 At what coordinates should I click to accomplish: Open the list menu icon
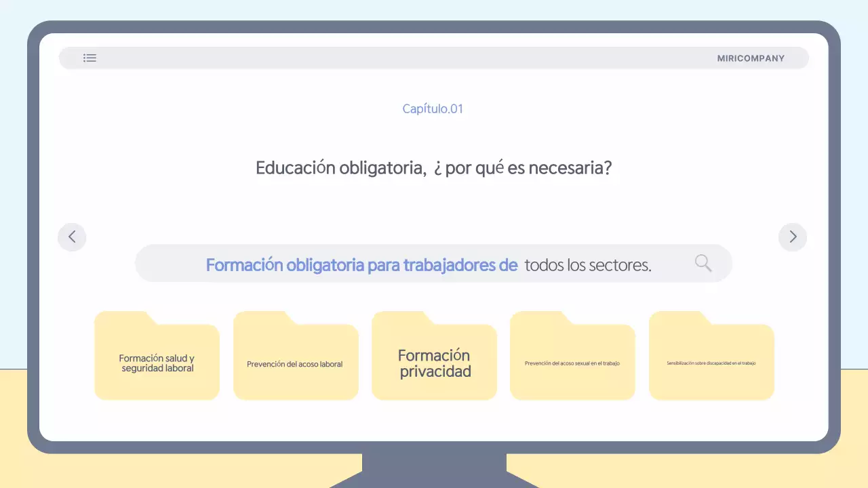point(90,58)
